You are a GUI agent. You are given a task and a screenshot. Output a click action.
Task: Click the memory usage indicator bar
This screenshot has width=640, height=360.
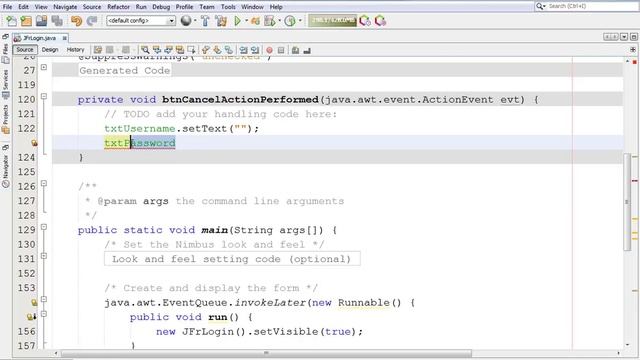(332, 20)
